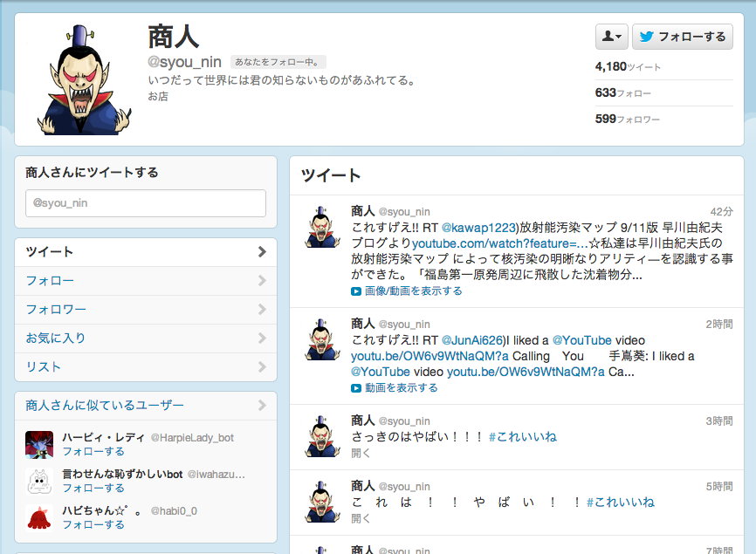Open ハビちゃん red avatar thumbnail
This screenshot has width=756, height=554.
point(39,518)
